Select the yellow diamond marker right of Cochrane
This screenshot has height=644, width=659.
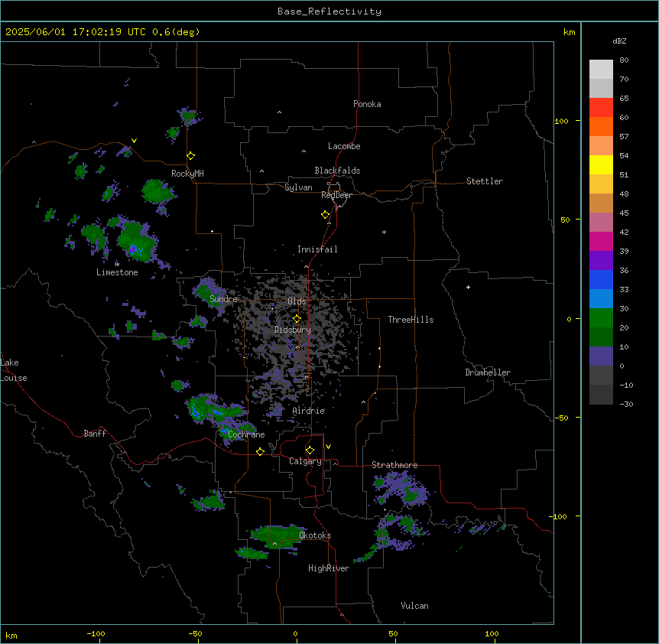coord(260,451)
